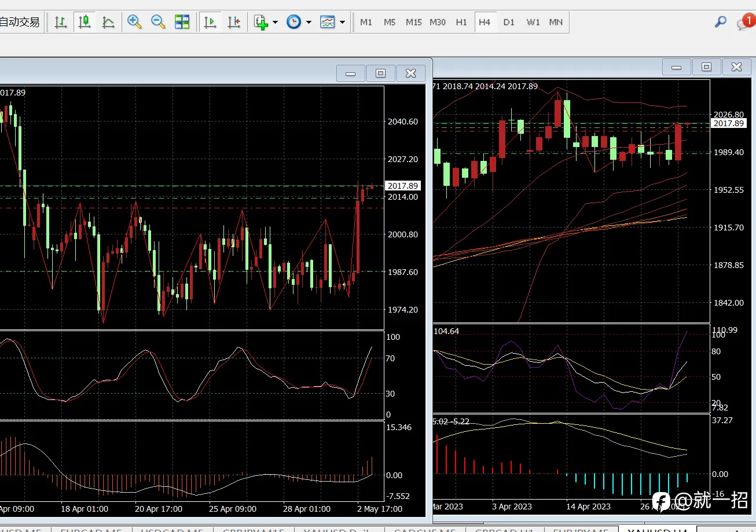Maximize the left chart window
This screenshot has width=756, height=532.
point(380,73)
